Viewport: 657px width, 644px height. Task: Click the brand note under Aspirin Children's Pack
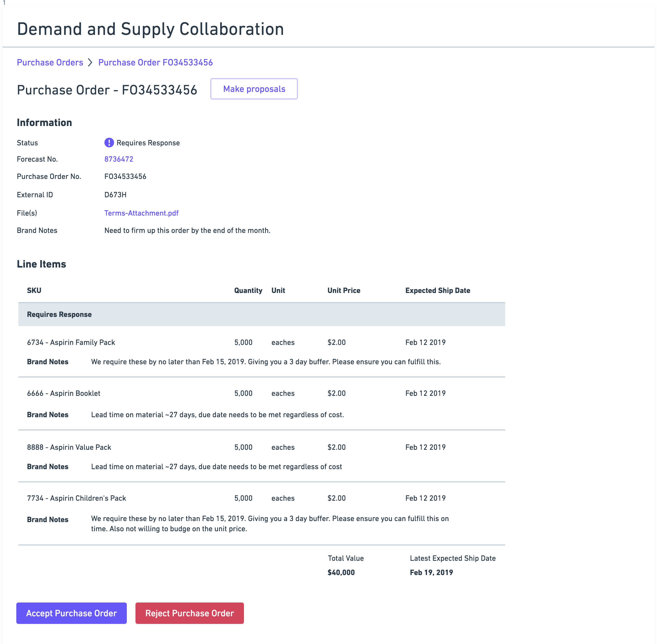(270, 524)
